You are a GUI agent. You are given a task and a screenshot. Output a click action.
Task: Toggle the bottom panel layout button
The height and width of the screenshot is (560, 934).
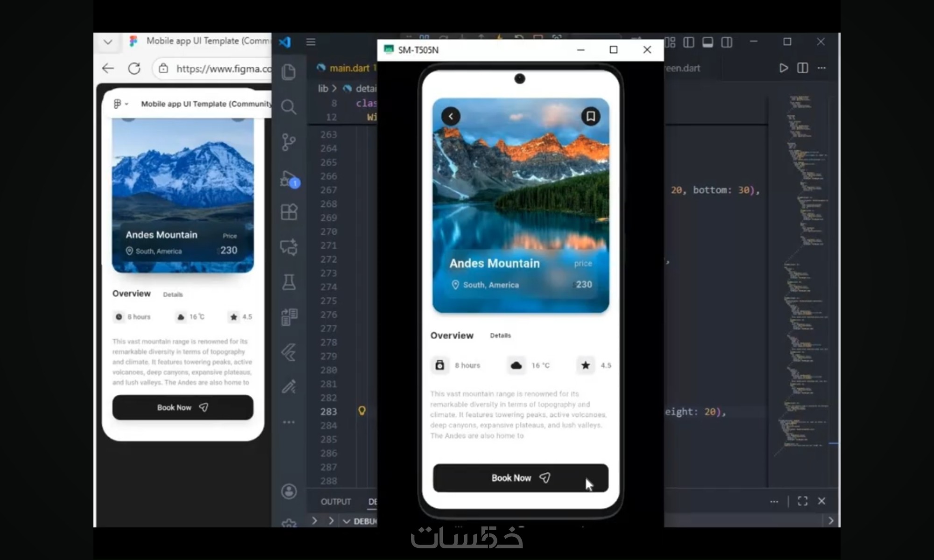point(708,42)
